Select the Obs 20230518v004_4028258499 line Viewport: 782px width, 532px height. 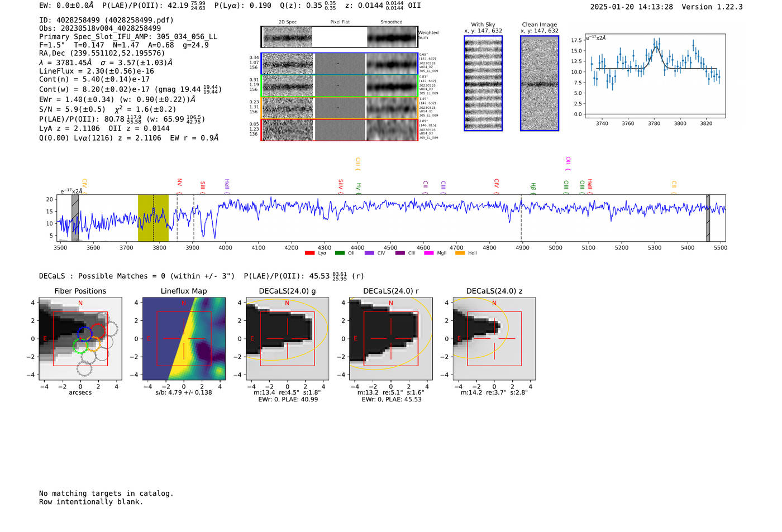100,28
